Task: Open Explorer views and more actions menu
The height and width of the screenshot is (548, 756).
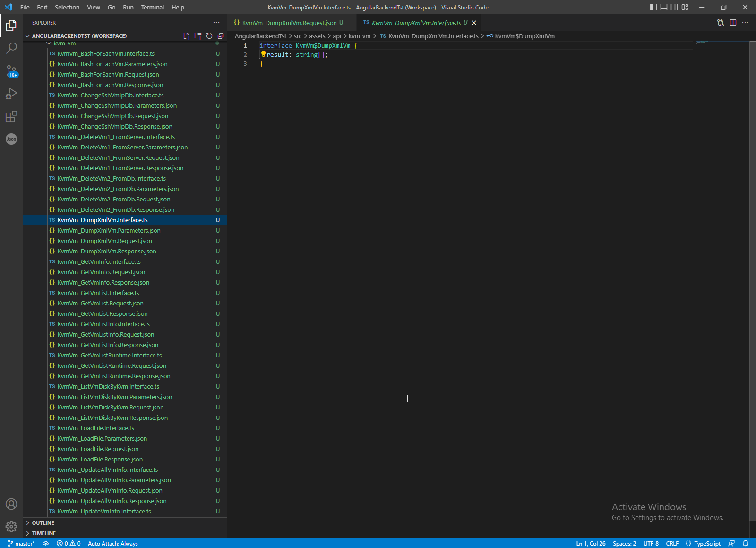Action: pos(216,23)
